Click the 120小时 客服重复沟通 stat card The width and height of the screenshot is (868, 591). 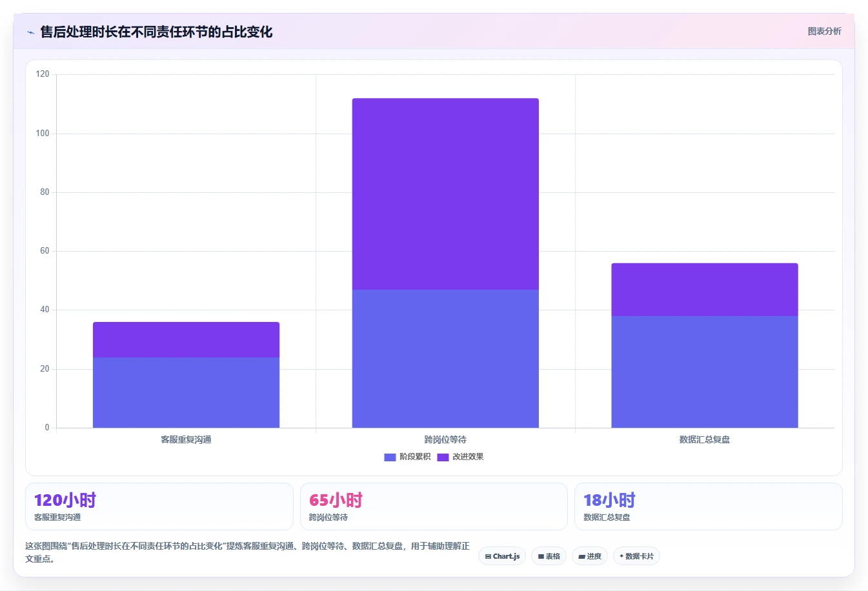(x=159, y=506)
